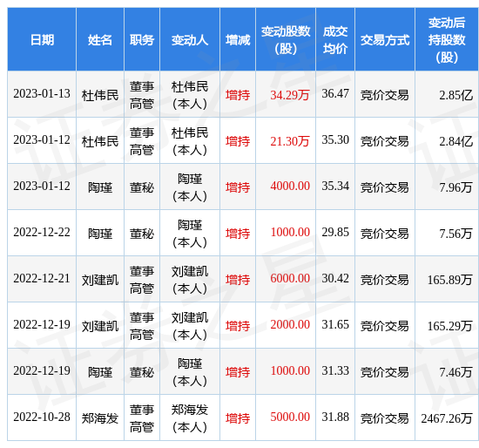Click the 变动股数(股) column header

point(286,40)
